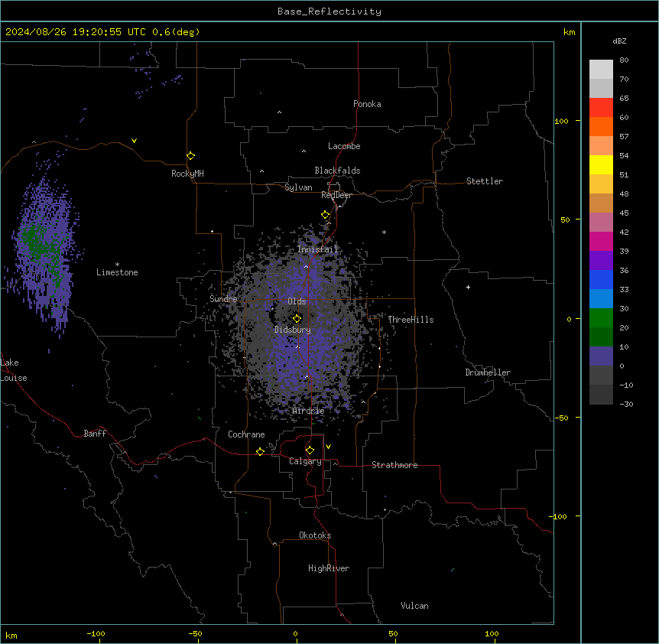Click the Drumheller city label

click(x=488, y=372)
